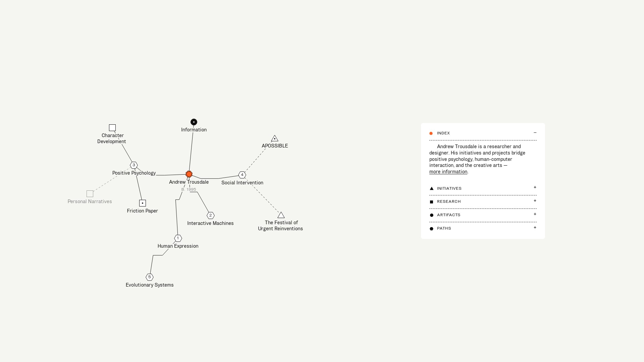
Task: Click hexagon node 1 Human Expression
Action: [x=178, y=238]
